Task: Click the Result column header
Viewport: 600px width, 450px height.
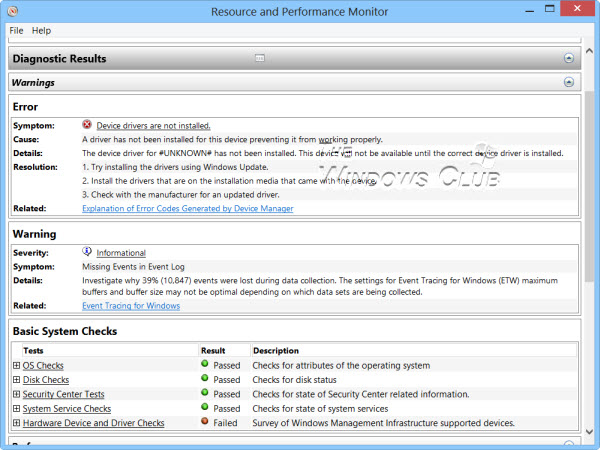Action: (x=213, y=351)
